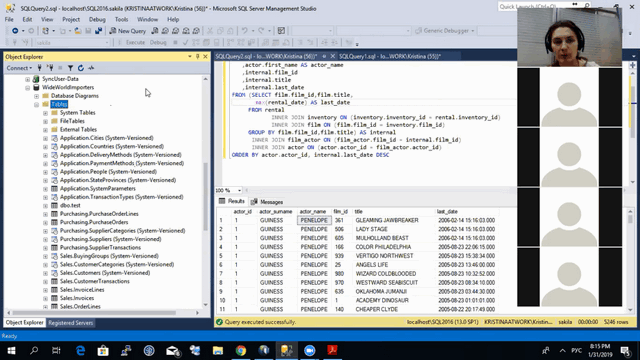Click the Open File folder icon
The height and width of the screenshot is (360, 640).
78,31
